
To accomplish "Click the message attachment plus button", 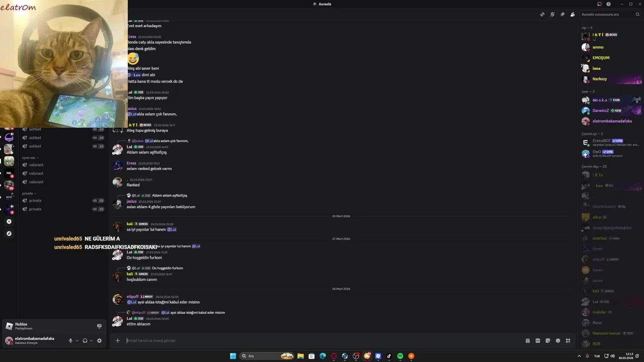I will click(118, 340).
